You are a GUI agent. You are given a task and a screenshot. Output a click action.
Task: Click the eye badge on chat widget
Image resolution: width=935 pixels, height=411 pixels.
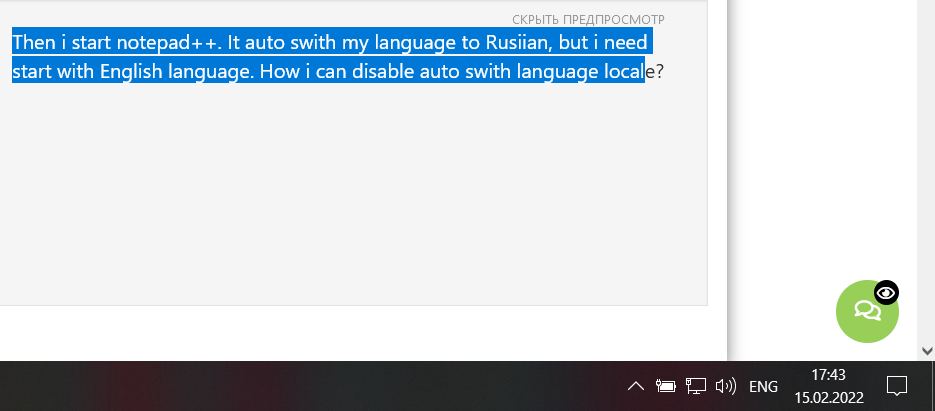886,292
